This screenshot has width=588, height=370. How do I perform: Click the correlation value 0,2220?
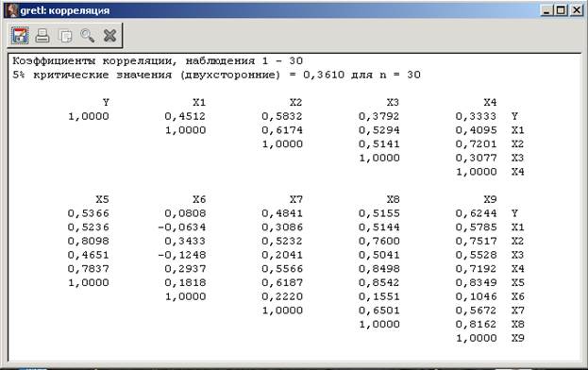click(x=282, y=296)
